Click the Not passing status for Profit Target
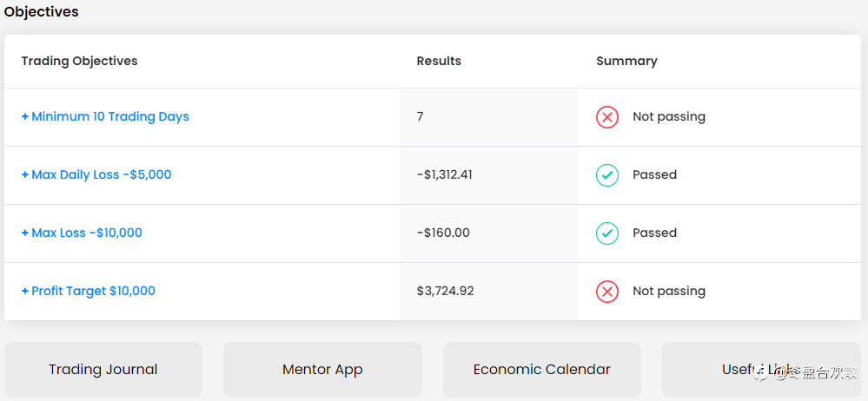Image resolution: width=868 pixels, height=401 pixels. point(669,291)
